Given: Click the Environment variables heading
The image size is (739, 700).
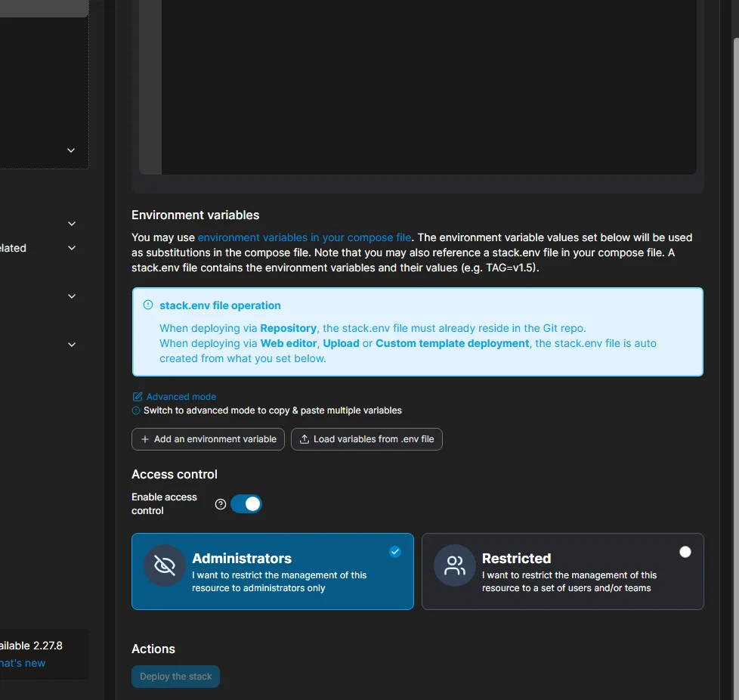Looking at the screenshot, I should pos(195,215).
